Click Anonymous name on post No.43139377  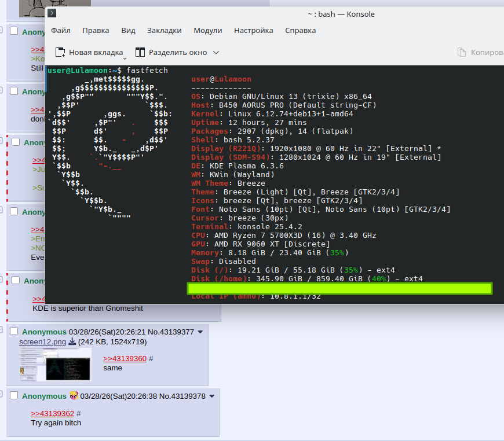(44, 332)
